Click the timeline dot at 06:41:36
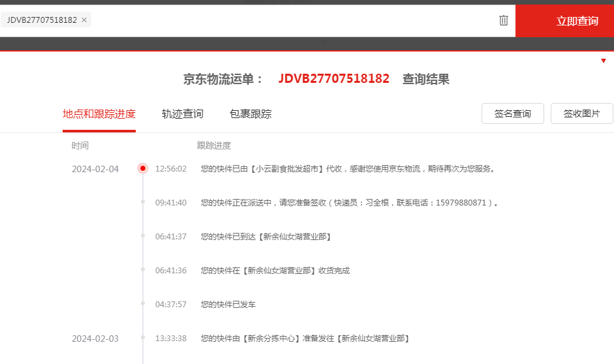This screenshot has width=614, height=364. pos(142,269)
